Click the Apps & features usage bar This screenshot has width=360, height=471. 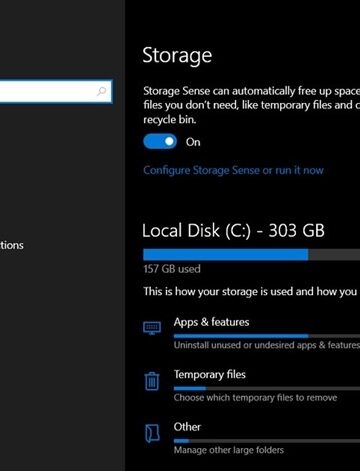click(267, 336)
